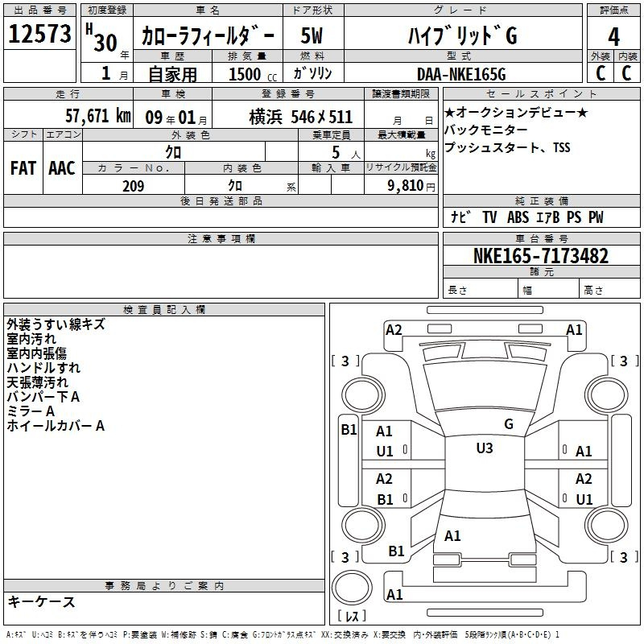Select the キーケース office note
This screenshot has height=644, width=644.
(x=41, y=602)
